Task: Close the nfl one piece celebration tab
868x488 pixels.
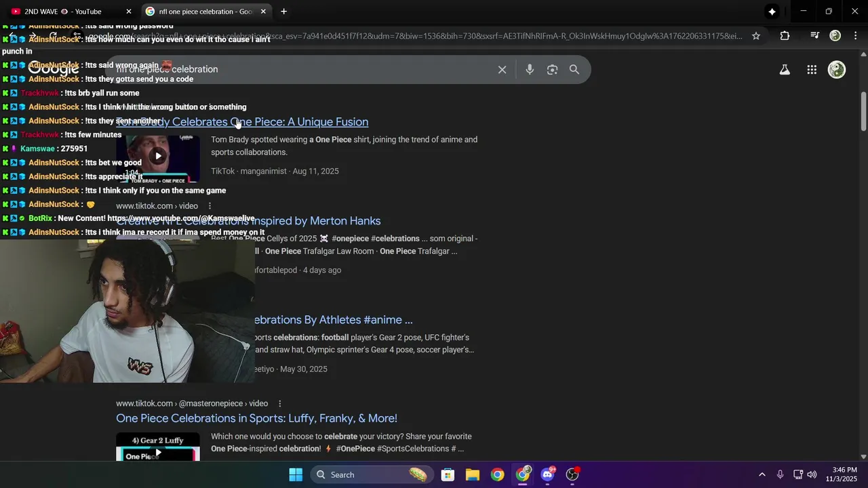Action: [x=263, y=12]
